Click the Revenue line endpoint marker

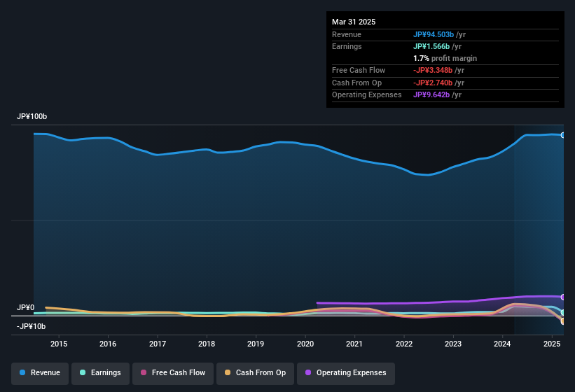562,135
